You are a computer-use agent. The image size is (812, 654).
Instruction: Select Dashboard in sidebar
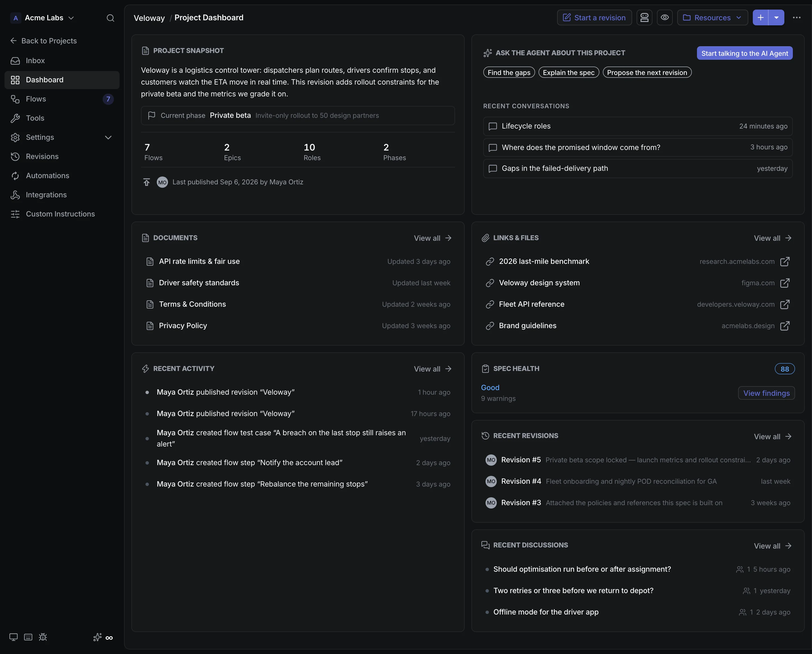click(x=62, y=80)
